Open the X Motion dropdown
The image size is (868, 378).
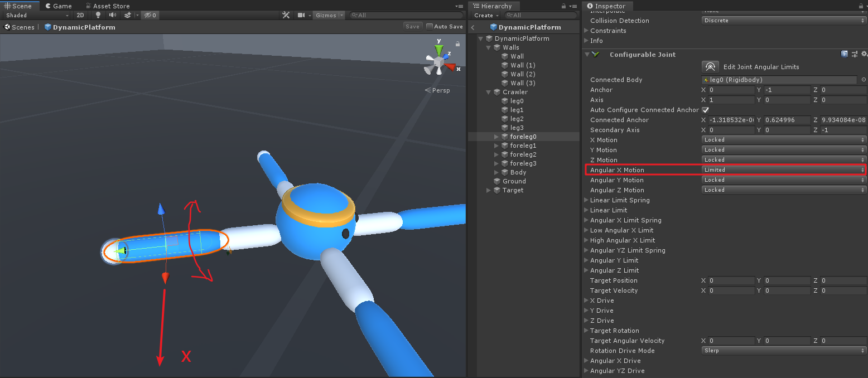point(784,140)
